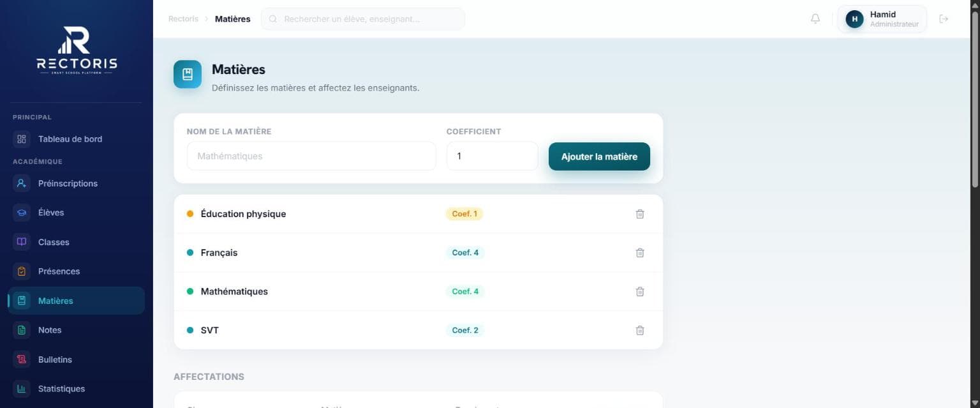Click the Tableau de bord sidebar icon

click(x=22, y=139)
